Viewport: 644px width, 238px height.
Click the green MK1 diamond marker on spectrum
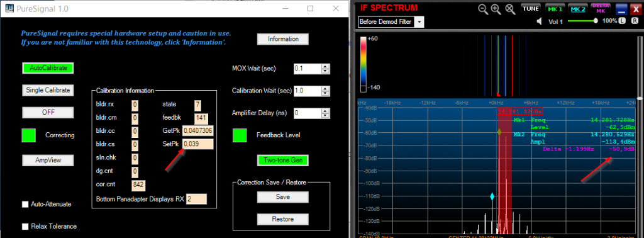pyautogui.click(x=499, y=132)
